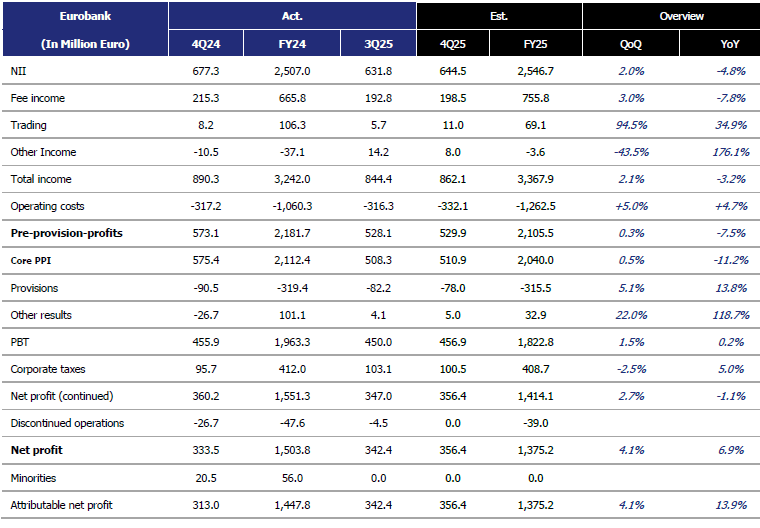Select the NII row label

pos(19,71)
